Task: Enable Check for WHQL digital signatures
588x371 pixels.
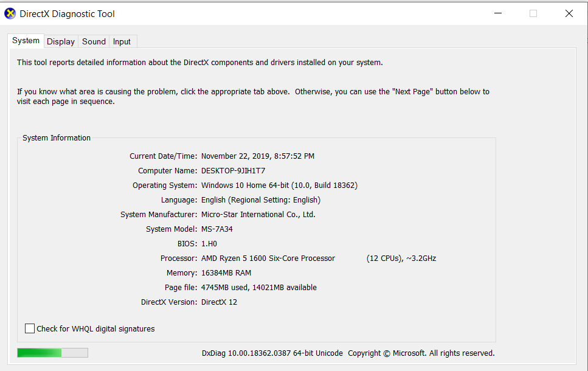Action: click(x=30, y=328)
